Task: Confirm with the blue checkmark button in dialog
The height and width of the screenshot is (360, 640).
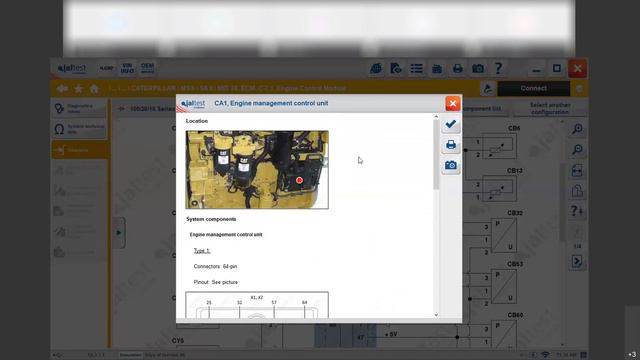Action: [x=451, y=124]
